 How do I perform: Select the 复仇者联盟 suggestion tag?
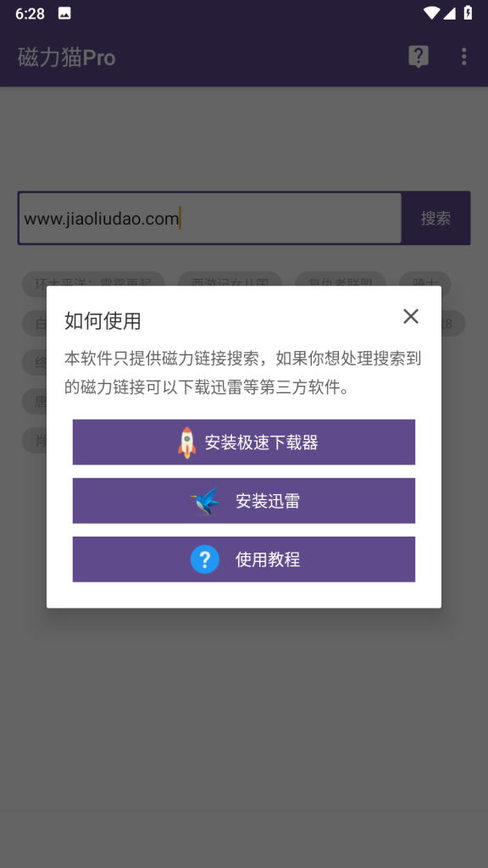pos(341,284)
